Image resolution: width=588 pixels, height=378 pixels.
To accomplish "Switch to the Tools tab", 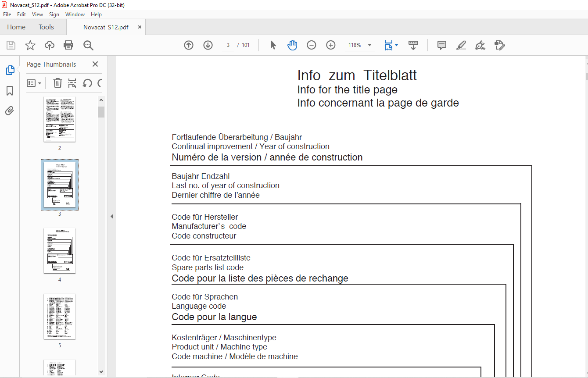I will click(x=46, y=27).
